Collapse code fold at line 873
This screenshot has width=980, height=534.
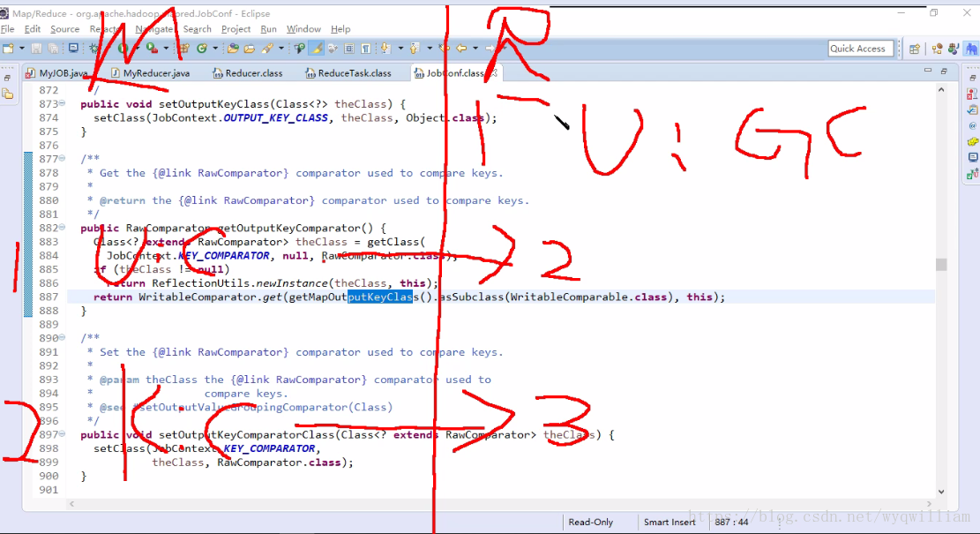pyautogui.click(x=62, y=103)
